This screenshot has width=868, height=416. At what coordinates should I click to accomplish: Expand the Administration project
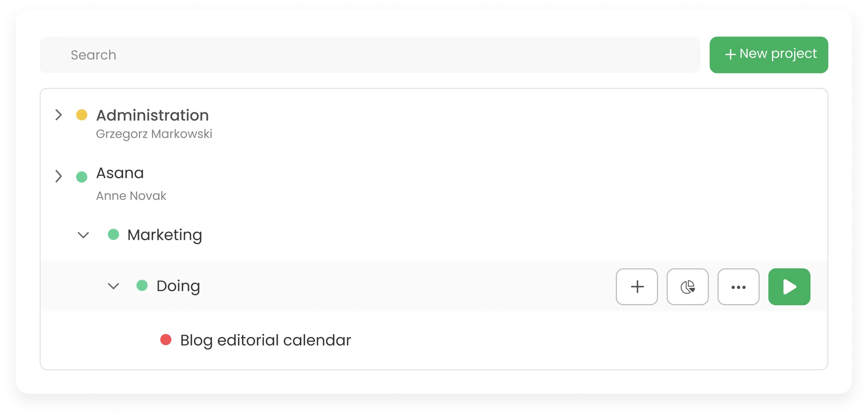[x=59, y=115]
